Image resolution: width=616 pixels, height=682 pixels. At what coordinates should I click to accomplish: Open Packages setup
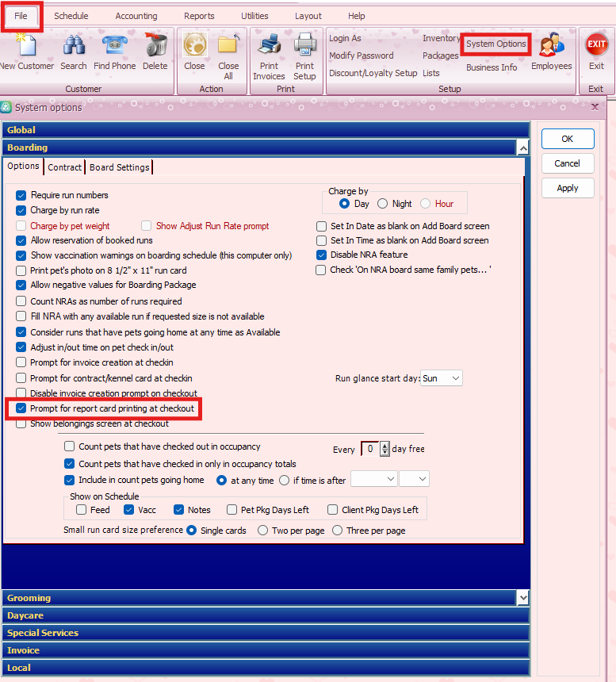[440, 56]
